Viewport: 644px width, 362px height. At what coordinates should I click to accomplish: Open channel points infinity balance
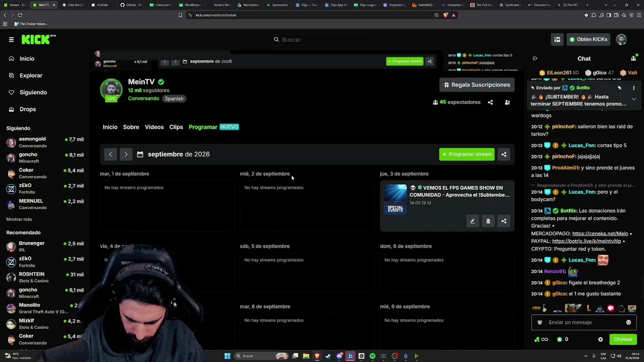tap(541, 339)
